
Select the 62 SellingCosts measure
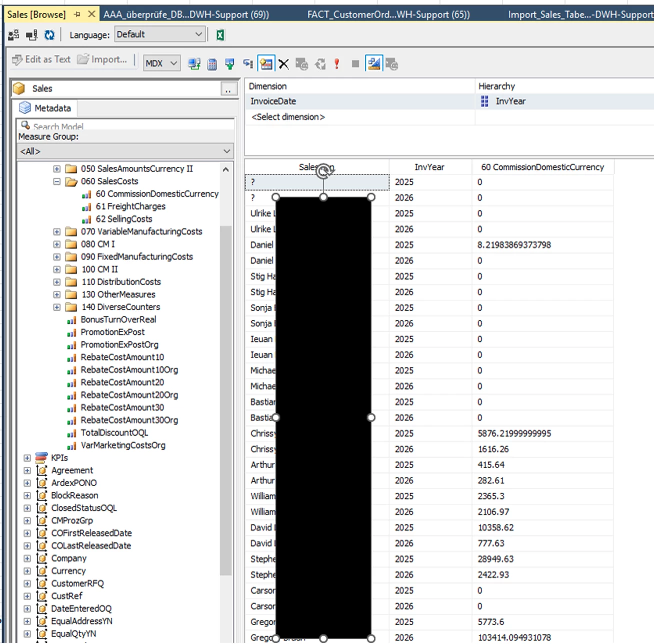click(x=124, y=219)
